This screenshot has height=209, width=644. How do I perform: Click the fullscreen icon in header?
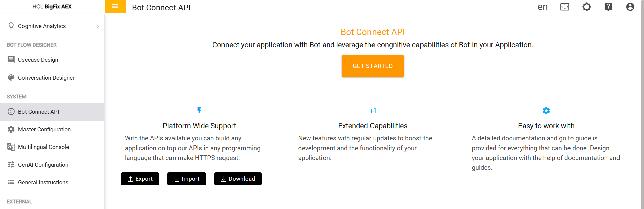tap(565, 7)
